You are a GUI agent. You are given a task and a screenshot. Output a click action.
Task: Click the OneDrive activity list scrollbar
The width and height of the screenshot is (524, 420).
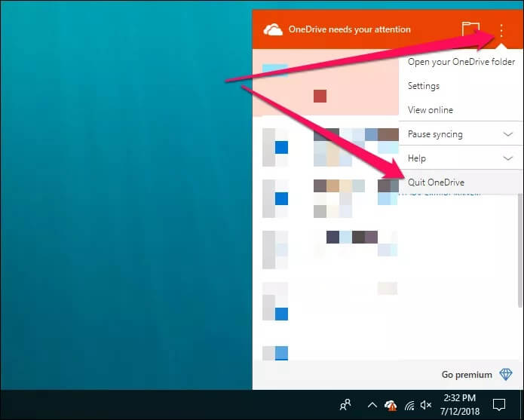pyautogui.click(x=519, y=250)
